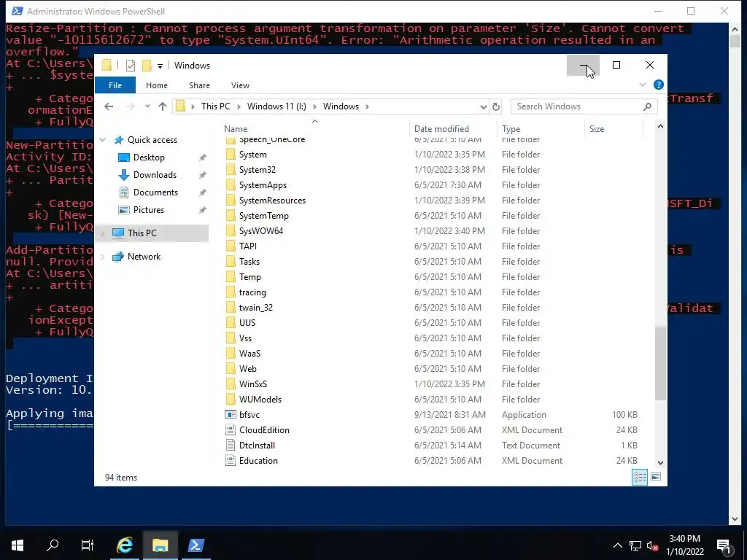Click file list scroll down arrow

660,462
